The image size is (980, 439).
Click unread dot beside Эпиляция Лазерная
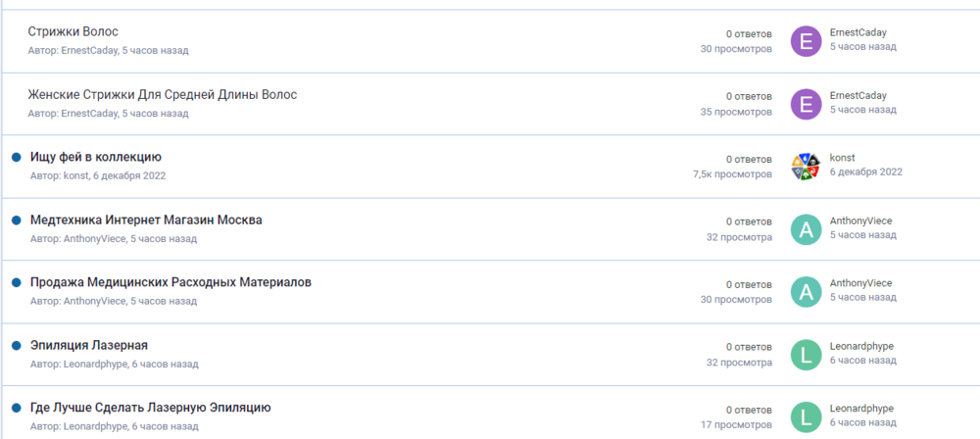17,345
